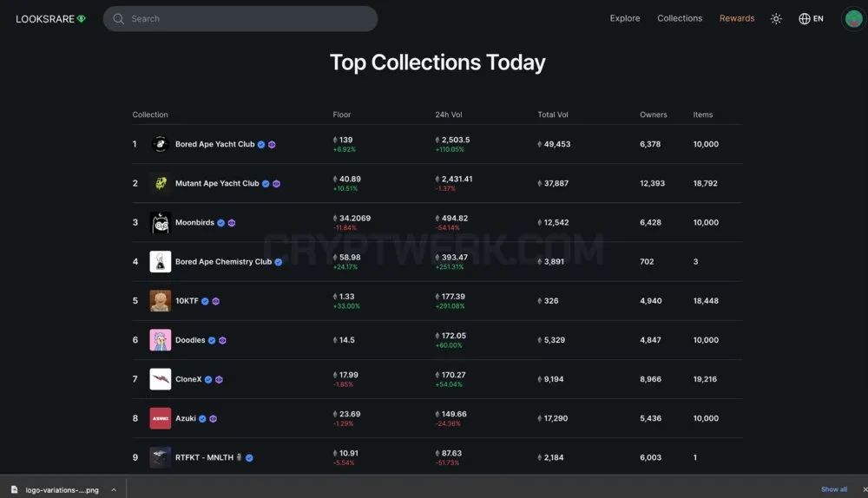This screenshot has height=498, width=868.
Task: Focus the Search input field
Action: click(x=240, y=19)
